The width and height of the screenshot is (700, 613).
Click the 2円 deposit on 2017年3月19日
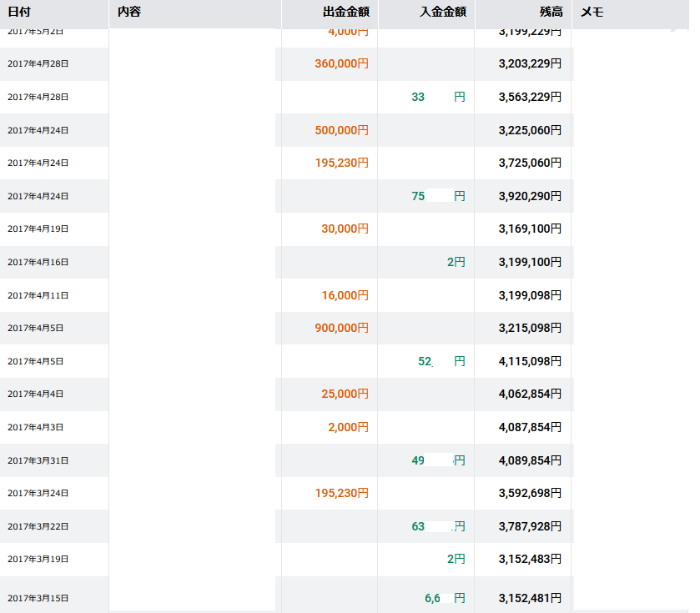[456, 559]
